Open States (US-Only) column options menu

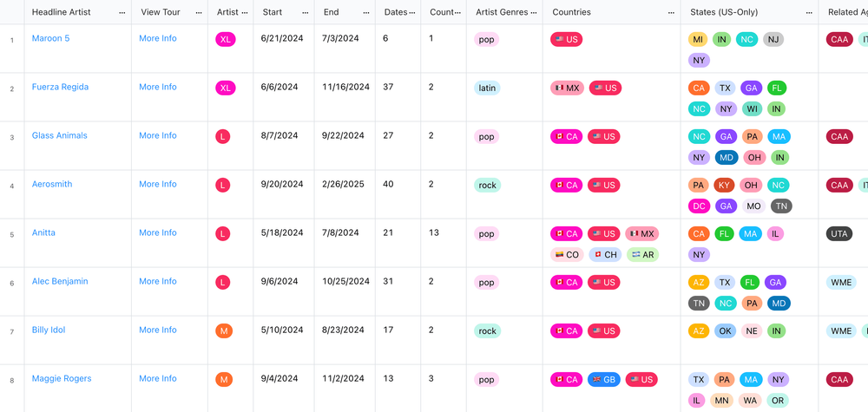pos(809,12)
